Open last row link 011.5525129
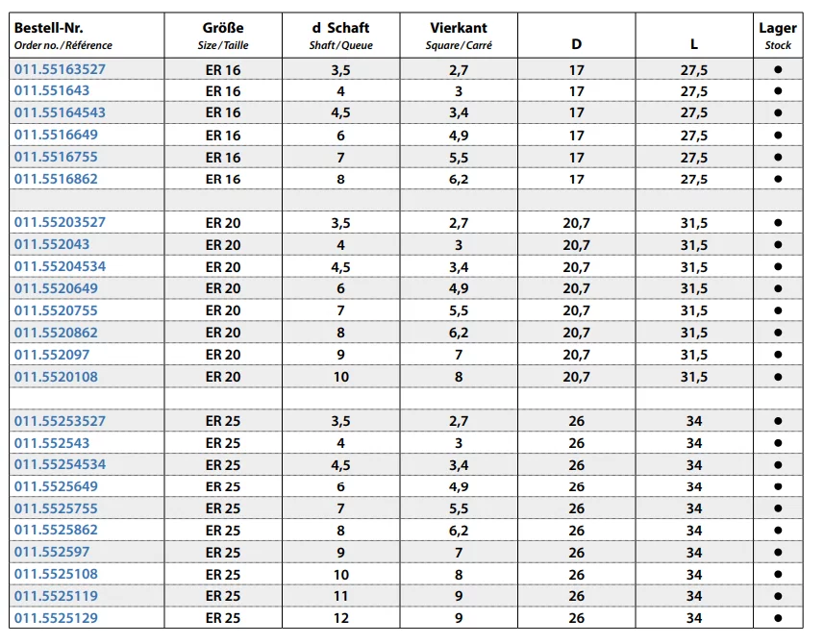Viewport: 824px width, 644px height. click(56, 618)
